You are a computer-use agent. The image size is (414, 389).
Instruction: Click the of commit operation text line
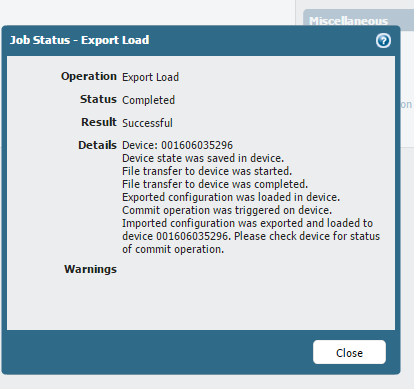pyautogui.click(x=173, y=249)
